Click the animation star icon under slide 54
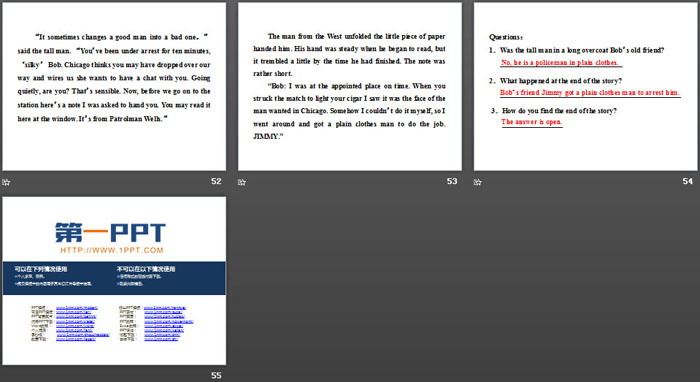Image resolution: width=700 pixels, height=382 pixels. pyautogui.click(x=478, y=182)
